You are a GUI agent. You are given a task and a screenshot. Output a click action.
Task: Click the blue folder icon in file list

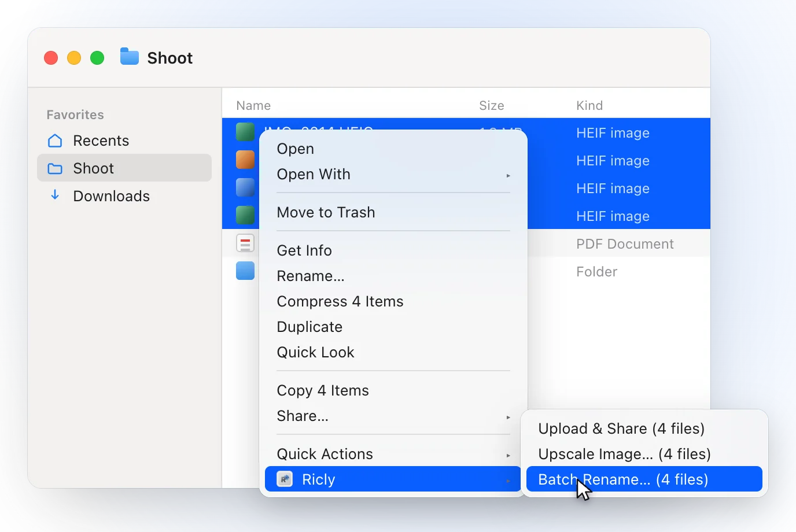(245, 271)
